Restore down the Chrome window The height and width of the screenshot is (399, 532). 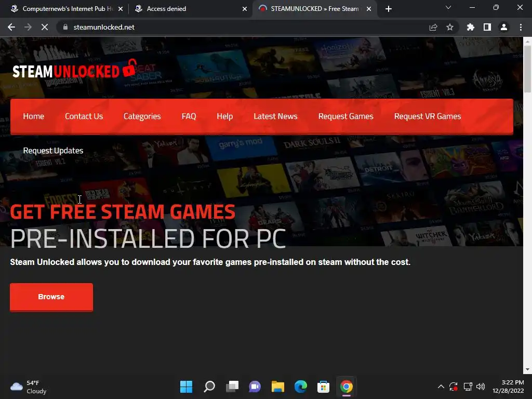pos(496,7)
